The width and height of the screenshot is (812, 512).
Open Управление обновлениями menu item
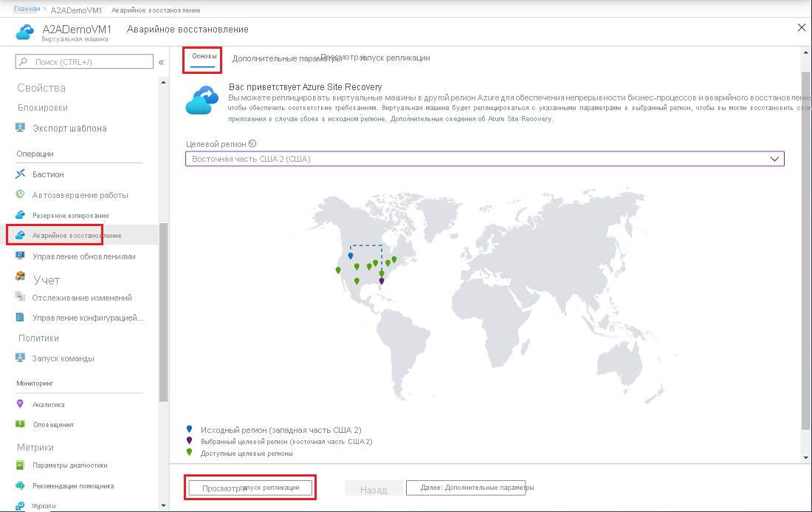pos(83,256)
